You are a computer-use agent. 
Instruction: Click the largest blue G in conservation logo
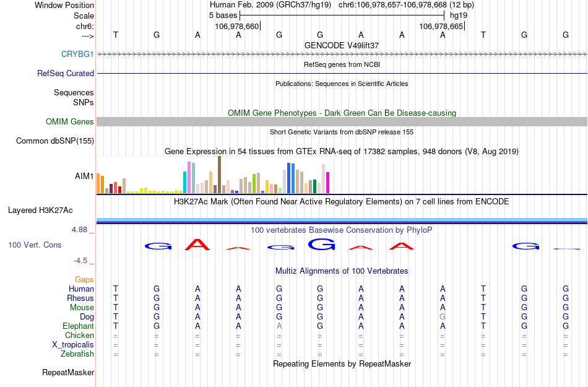pos(321,245)
